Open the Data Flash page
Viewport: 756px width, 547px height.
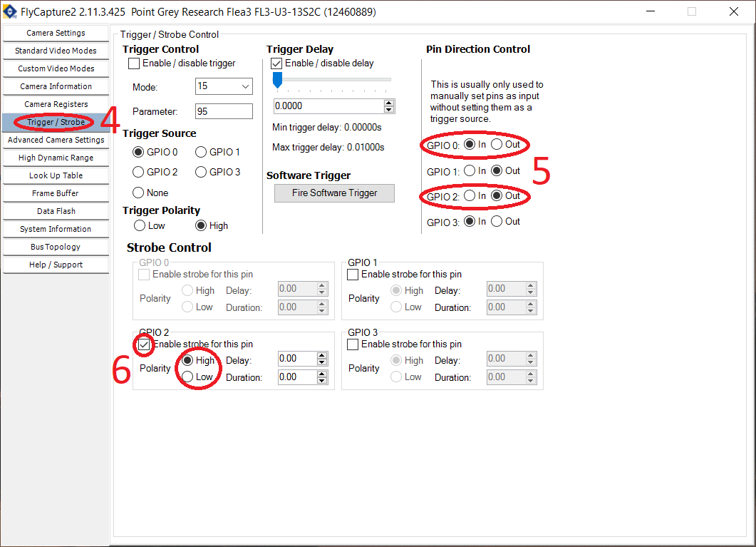[56, 211]
